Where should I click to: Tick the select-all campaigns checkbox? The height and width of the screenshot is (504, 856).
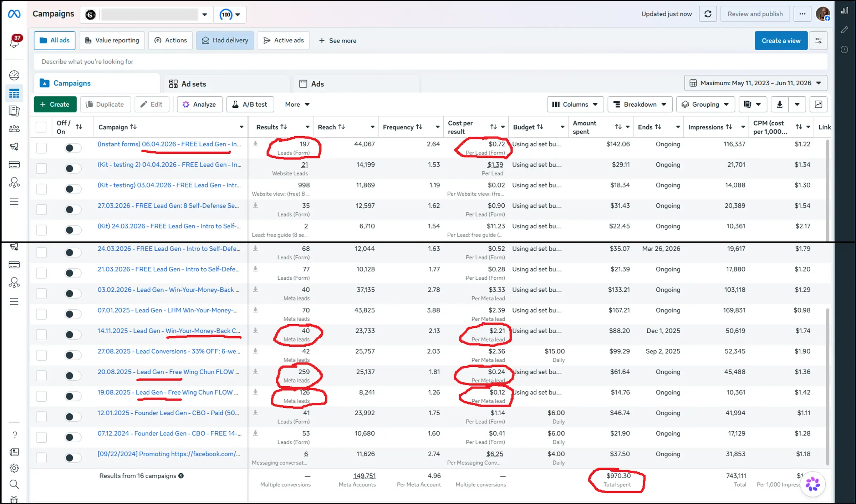(x=41, y=127)
